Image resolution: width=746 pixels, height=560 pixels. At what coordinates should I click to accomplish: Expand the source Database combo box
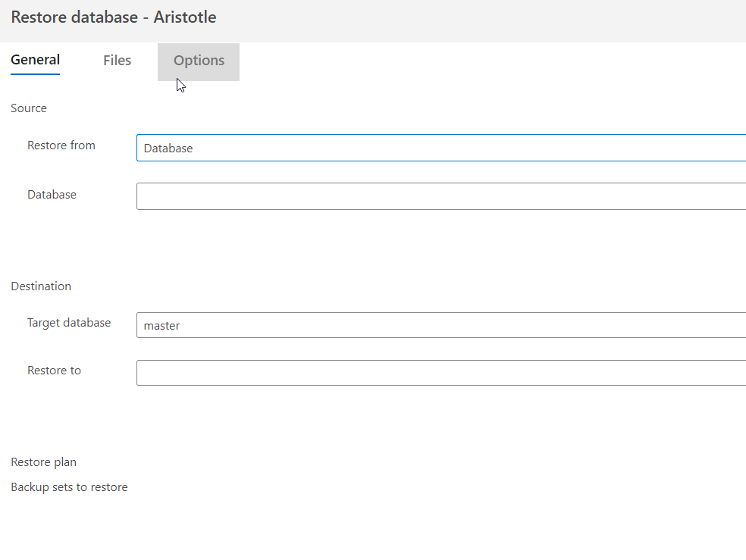coord(440,196)
